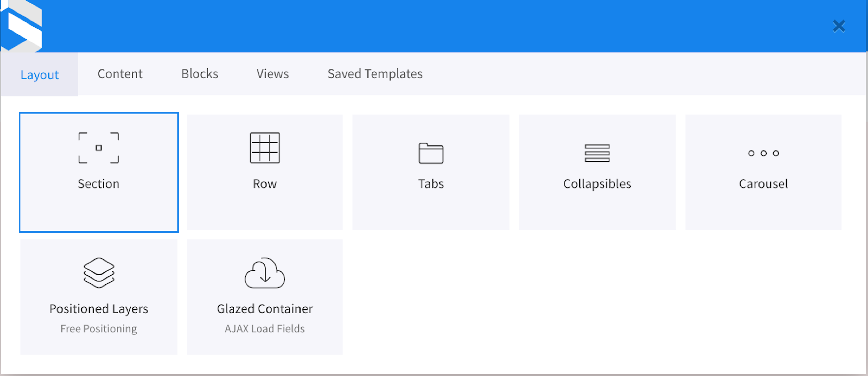Choose the Carousel three-dots icon
Image resolution: width=868 pixels, height=376 pixels.
pos(763,153)
